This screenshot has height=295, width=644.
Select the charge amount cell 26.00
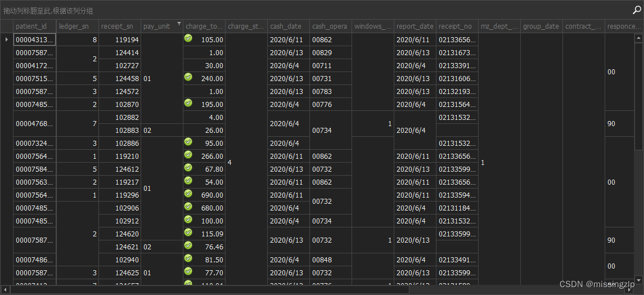tap(204, 130)
